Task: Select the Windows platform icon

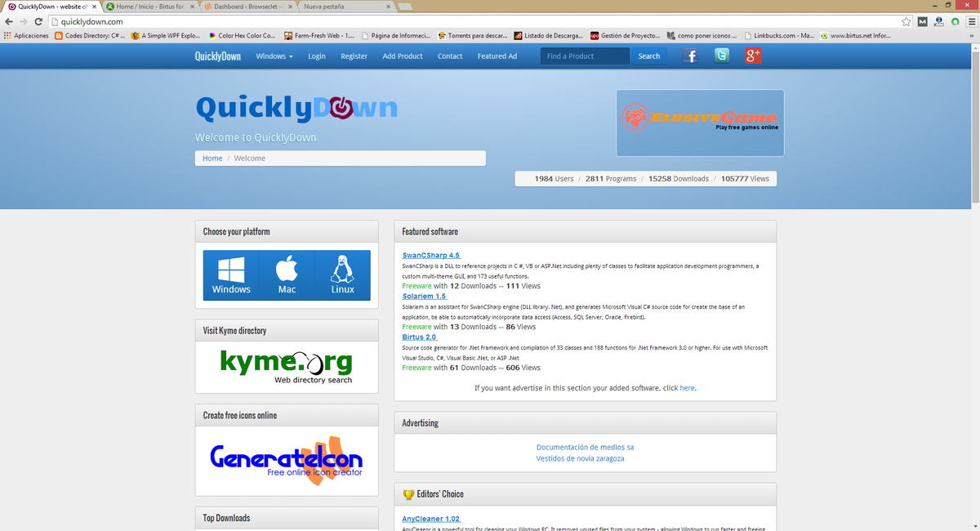Action: tap(230, 275)
